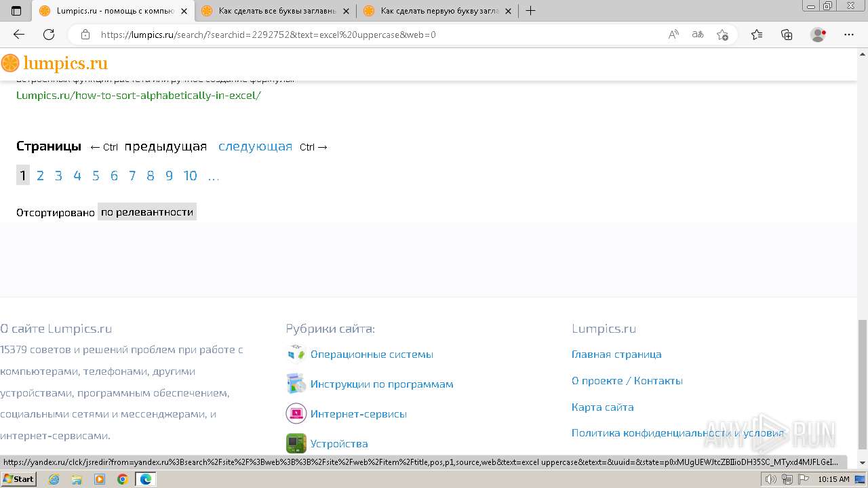Click the volume speaker tray icon

[x=771, y=479]
